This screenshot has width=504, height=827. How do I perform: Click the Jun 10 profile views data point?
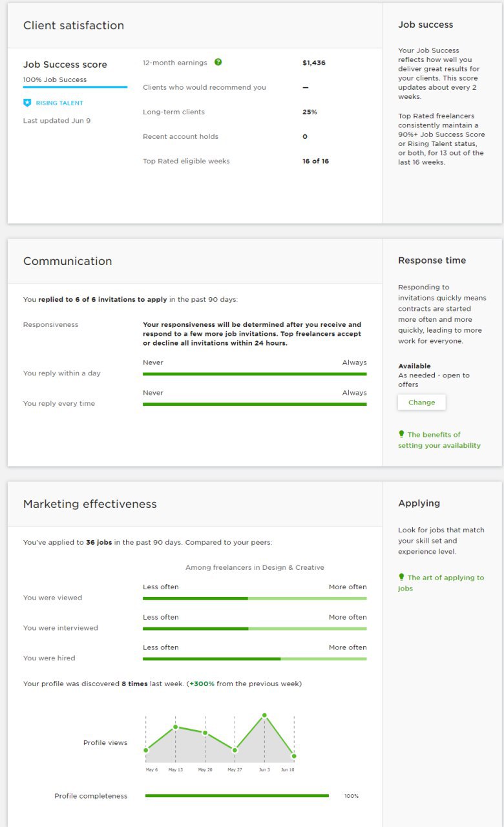294,756
